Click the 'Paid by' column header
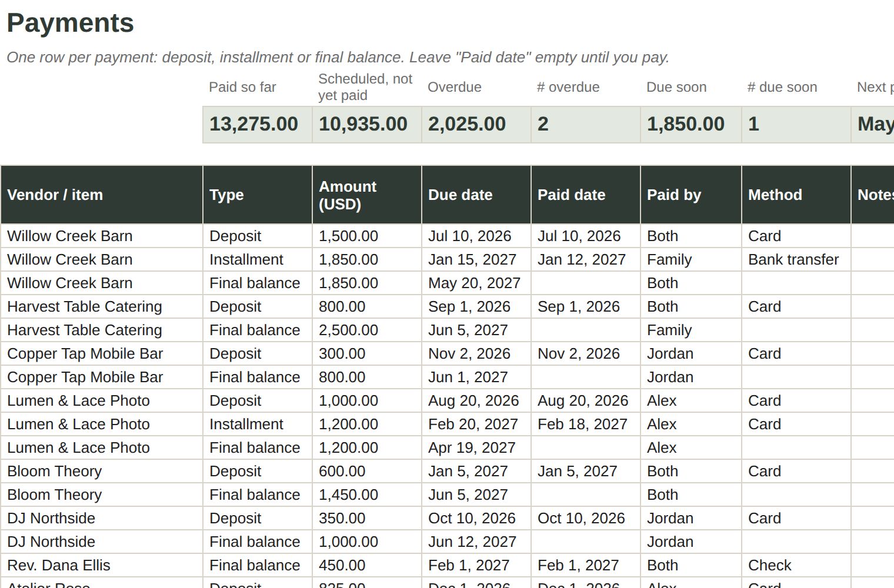 coord(691,195)
